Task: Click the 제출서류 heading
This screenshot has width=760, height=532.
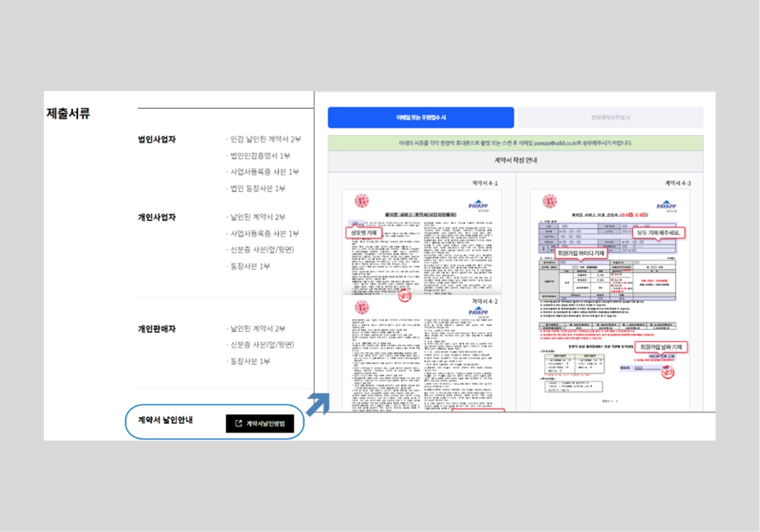Action: pyautogui.click(x=69, y=113)
